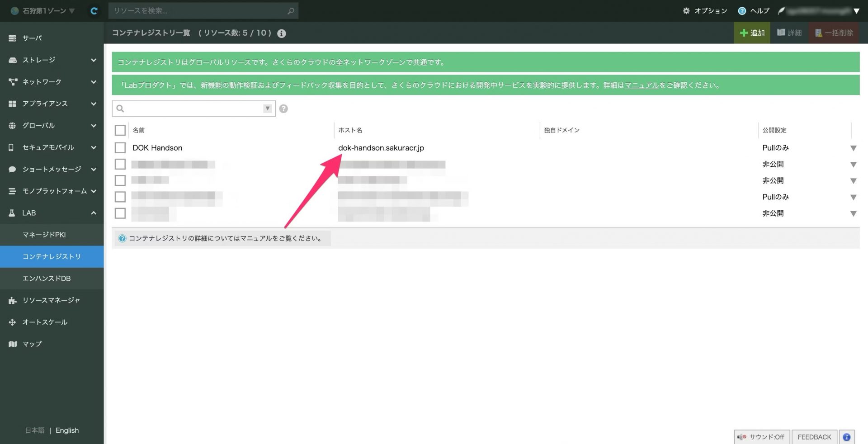
Task: Open the Server section in sidebar
Action: 32,38
